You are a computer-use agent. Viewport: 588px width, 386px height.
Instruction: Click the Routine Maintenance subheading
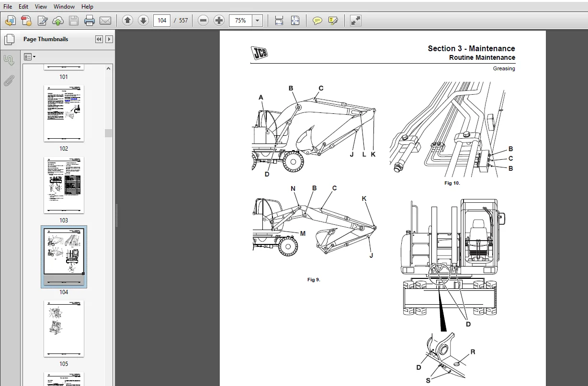(482, 57)
